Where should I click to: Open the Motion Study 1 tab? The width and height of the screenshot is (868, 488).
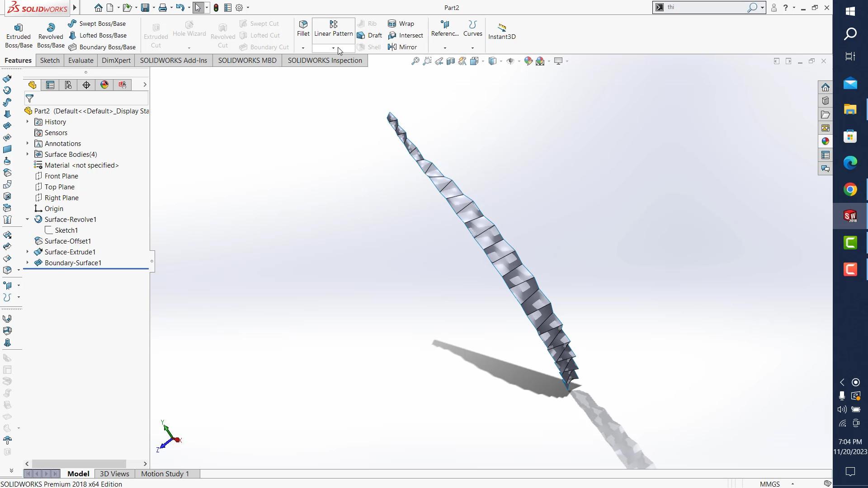[x=165, y=474]
